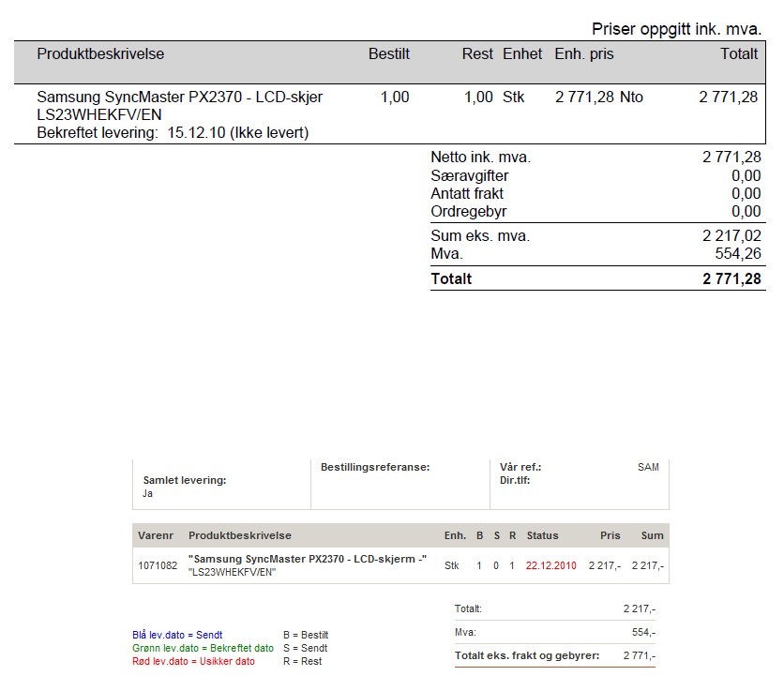Click the quoted '"LS23WHEKFV/EN"' in lower table

(x=232, y=573)
